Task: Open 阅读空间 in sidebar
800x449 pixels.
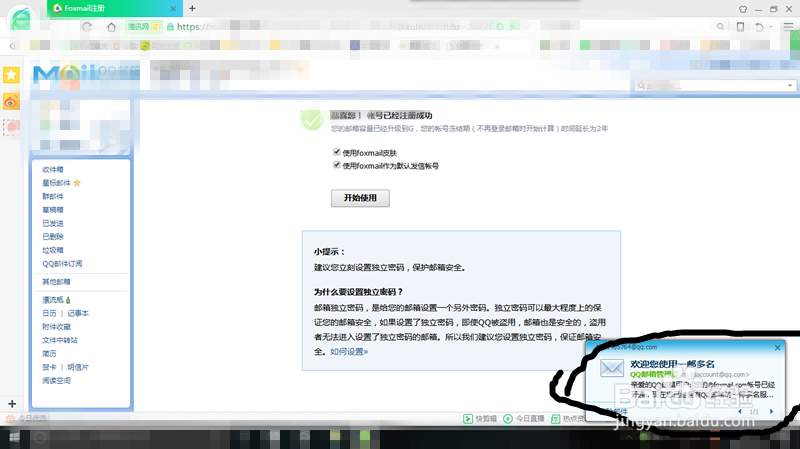Action: point(56,381)
